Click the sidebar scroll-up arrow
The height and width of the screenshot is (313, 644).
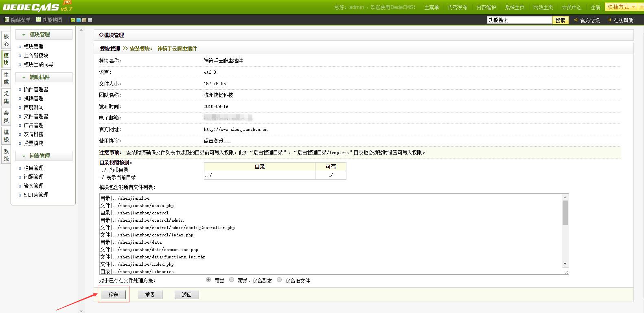81,30
